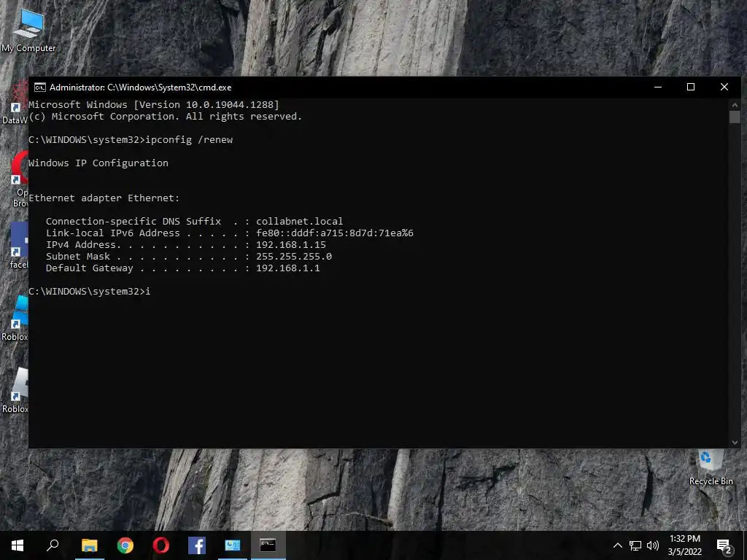Click the Ethernet adapter Ethernet heading
The width and height of the screenshot is (747, 560).
click(104, 198)
